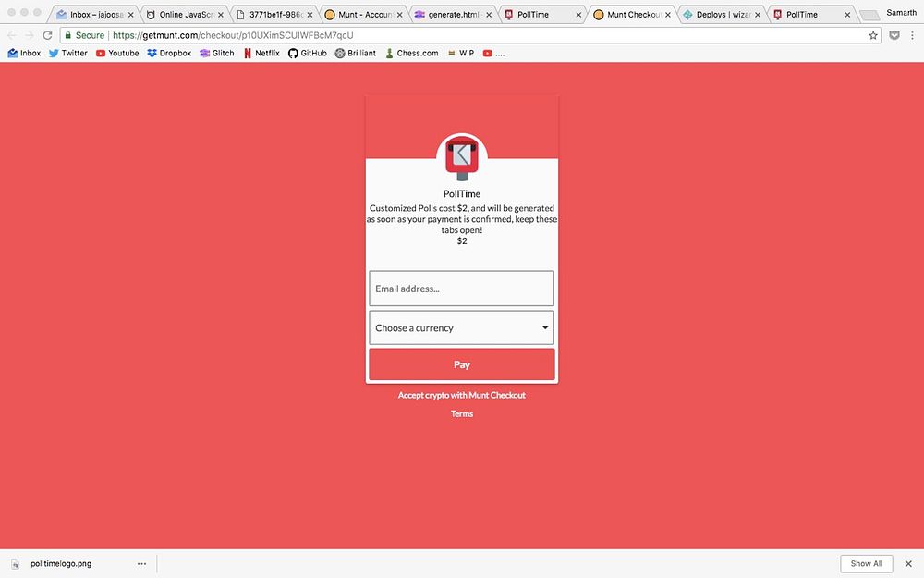
Task: Click the PollTime title text
Action: coord(462,194)
